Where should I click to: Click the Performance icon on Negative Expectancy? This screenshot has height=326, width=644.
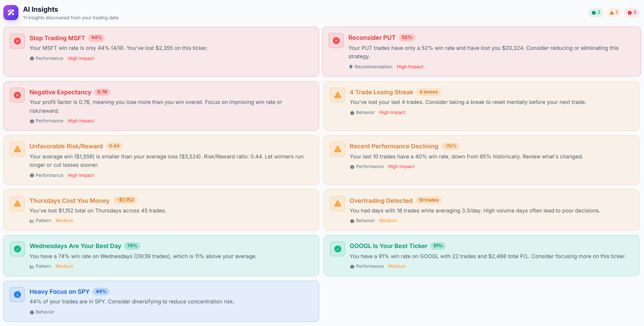point(31,121)
